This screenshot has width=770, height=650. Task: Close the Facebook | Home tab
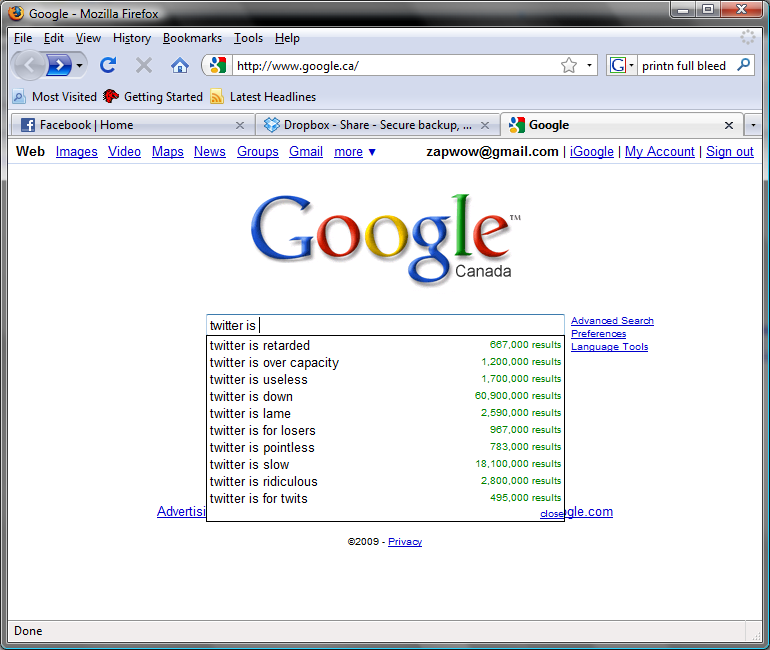coord(239,125)
